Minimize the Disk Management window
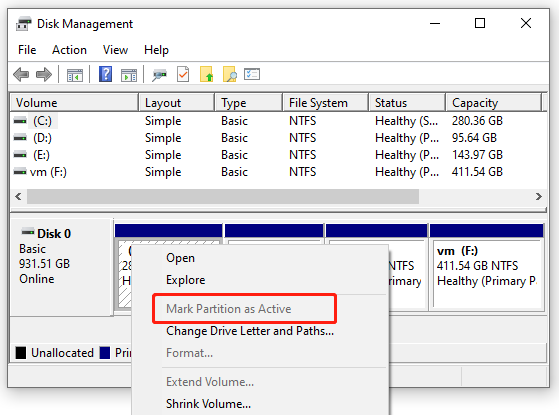The image size is (559, 415). pyautogui.click(x=435, y=24)
